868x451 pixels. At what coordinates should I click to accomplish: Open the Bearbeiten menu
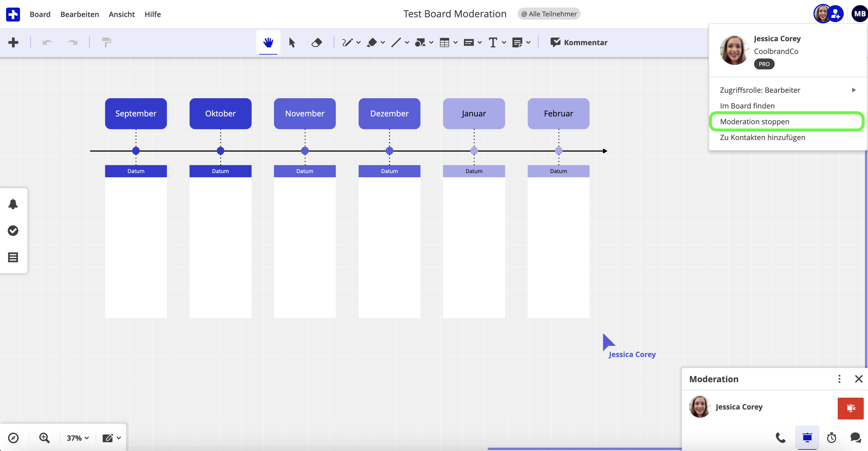coord(79,14)
